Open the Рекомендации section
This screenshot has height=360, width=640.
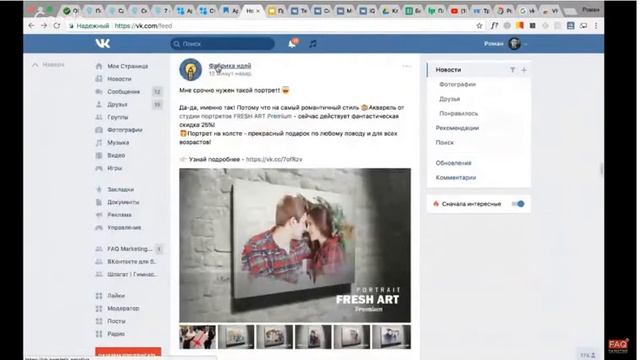(x=457, y=128)
